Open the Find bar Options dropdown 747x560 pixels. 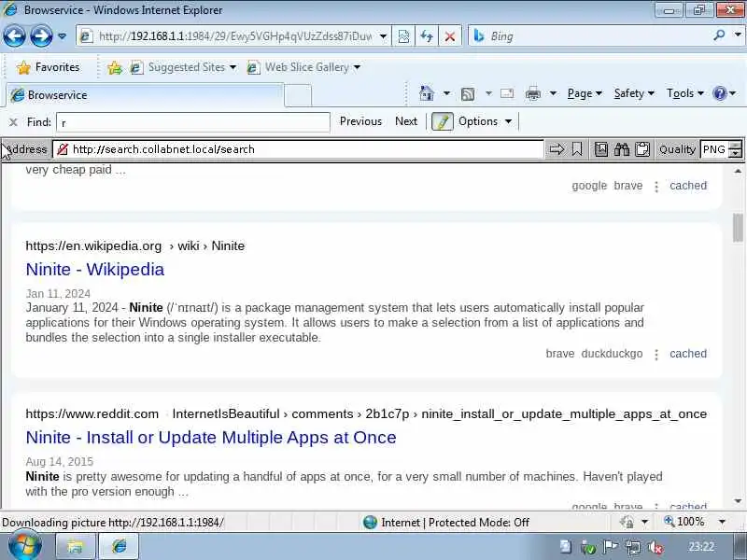click(485, 121)
